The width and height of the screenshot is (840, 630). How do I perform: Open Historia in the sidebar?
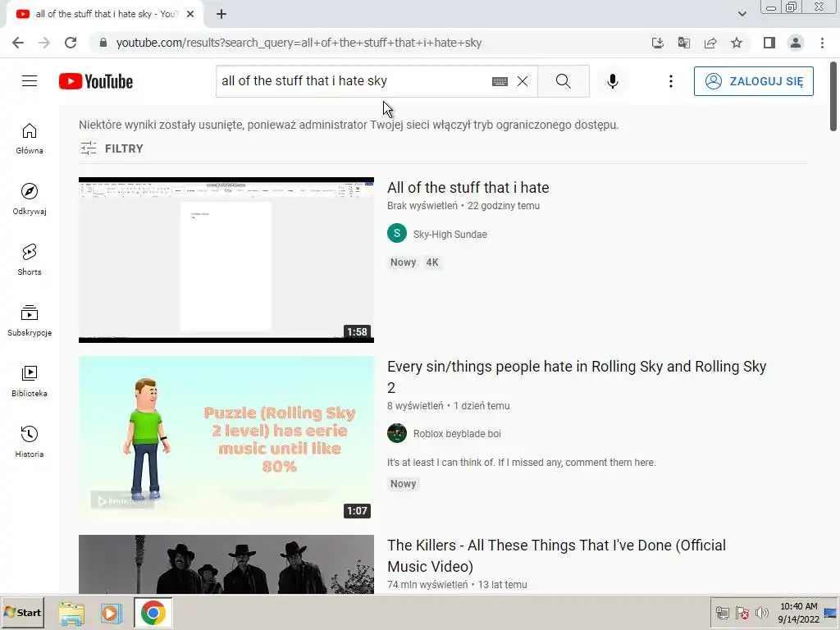[x=30, y=441]
